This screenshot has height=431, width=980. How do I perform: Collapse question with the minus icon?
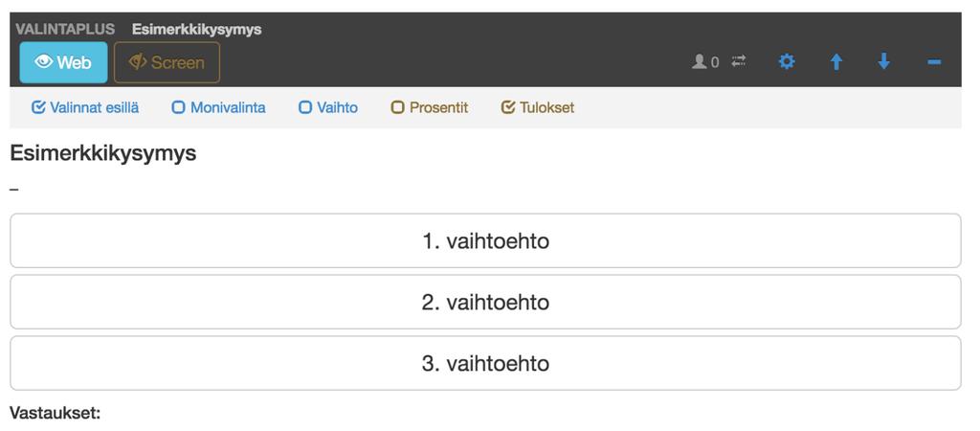pos(934,62)
